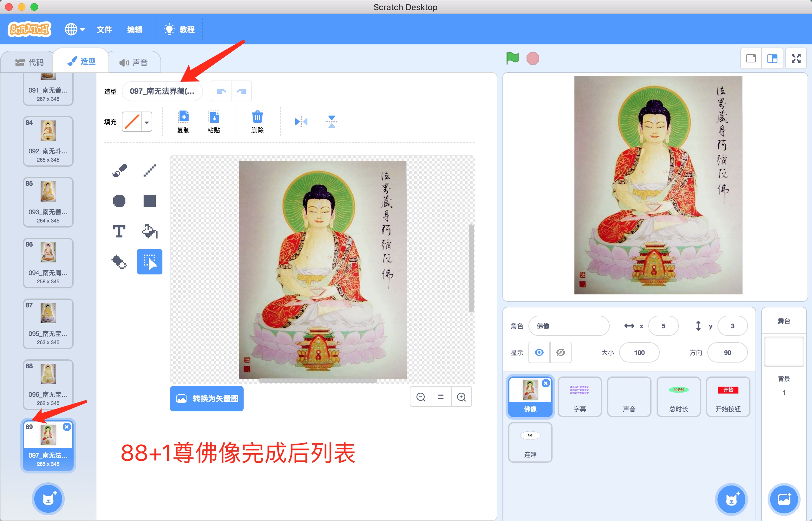Select the 字幕 sprite
This screenshot has height=521, width=812.
coord(580,397)
